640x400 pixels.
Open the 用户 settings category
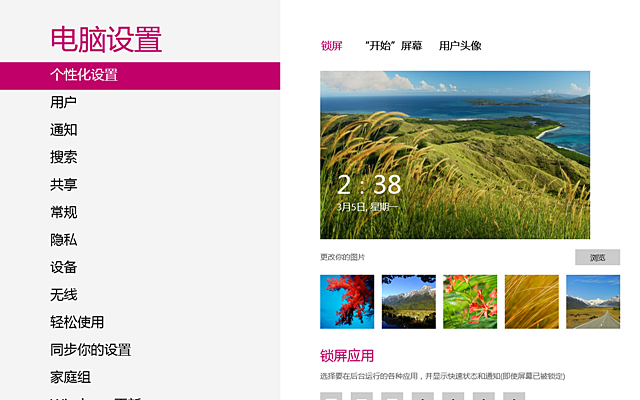point(63,102)
